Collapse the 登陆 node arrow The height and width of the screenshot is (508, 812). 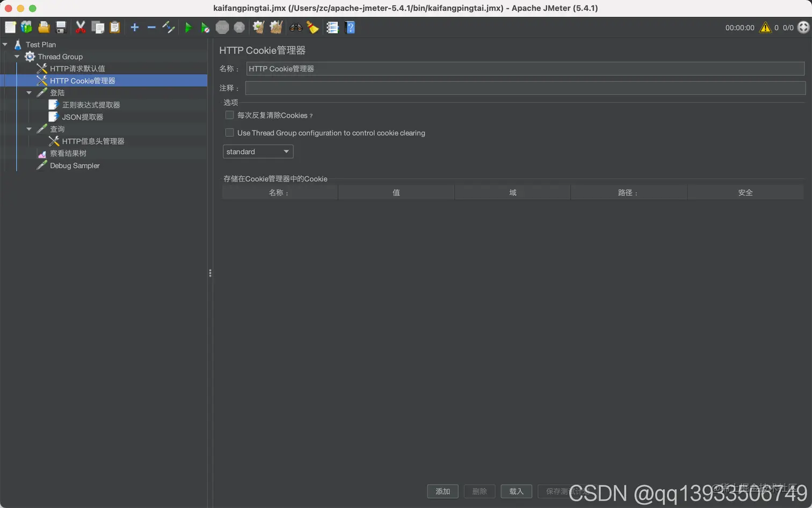29,93
